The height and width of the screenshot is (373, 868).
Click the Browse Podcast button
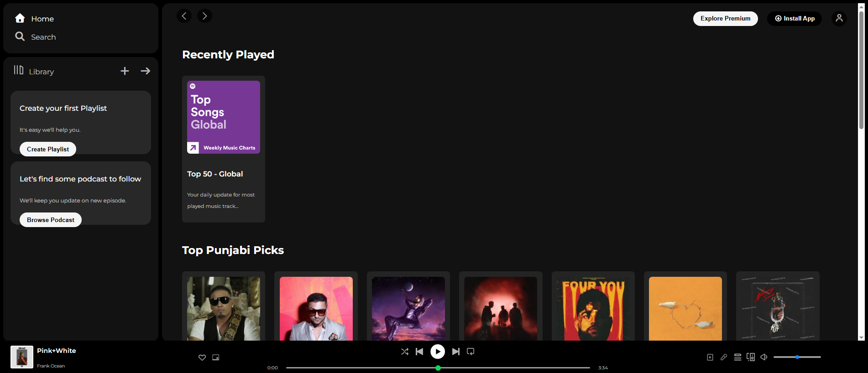(51, 220)
